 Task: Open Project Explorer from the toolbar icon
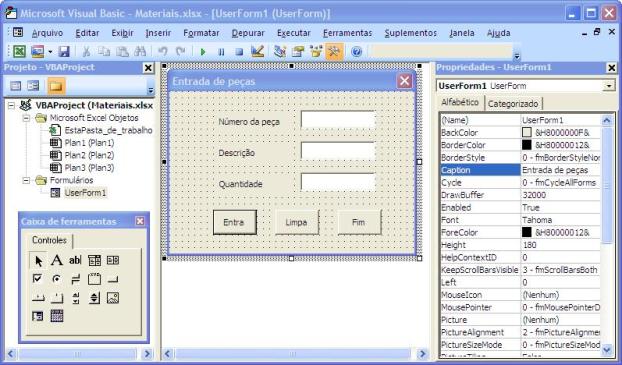pos(280,52)
